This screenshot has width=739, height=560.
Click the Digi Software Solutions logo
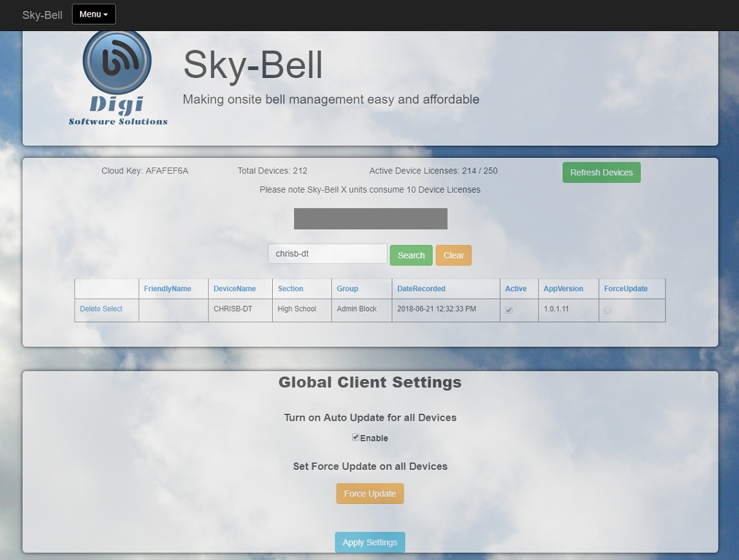[117, 77]
